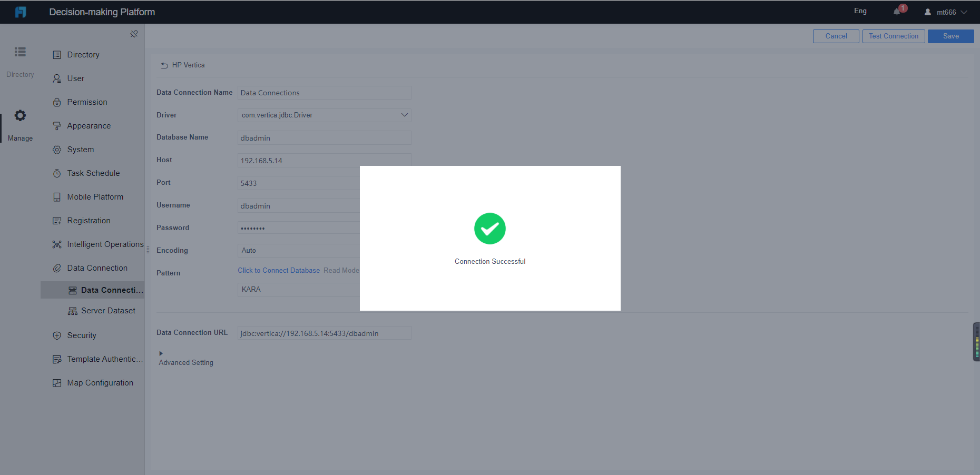Open Intelligent Operations via its scissors icon
The height and width of the screenshot is (475, 980).
click(57, 244)
